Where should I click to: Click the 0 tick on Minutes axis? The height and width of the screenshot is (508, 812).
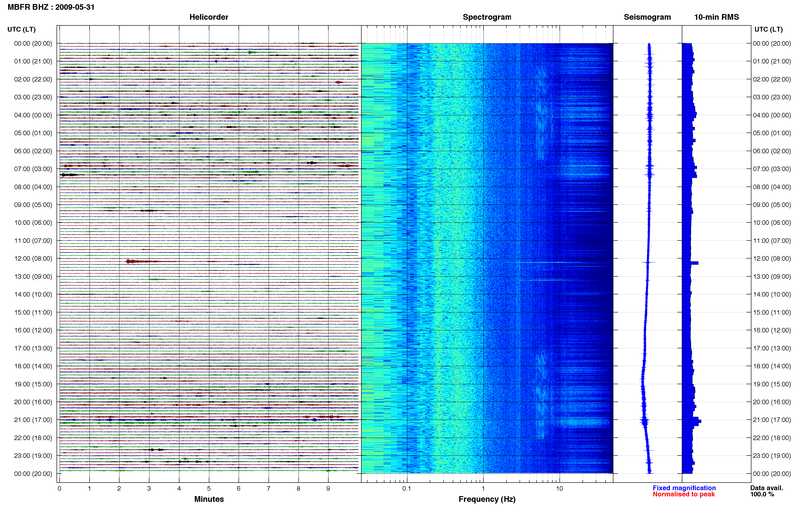59,489
